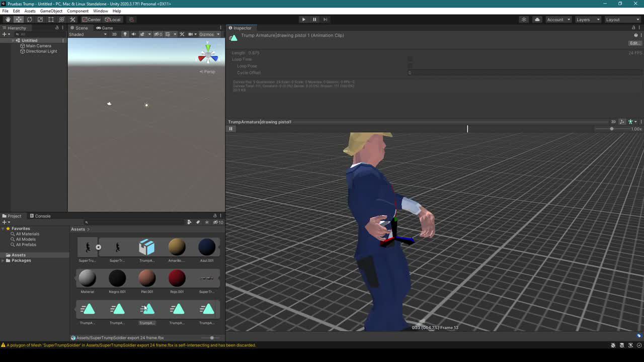
Task: Select the Rojo.001 material in Assets
Action: (177, 278)
